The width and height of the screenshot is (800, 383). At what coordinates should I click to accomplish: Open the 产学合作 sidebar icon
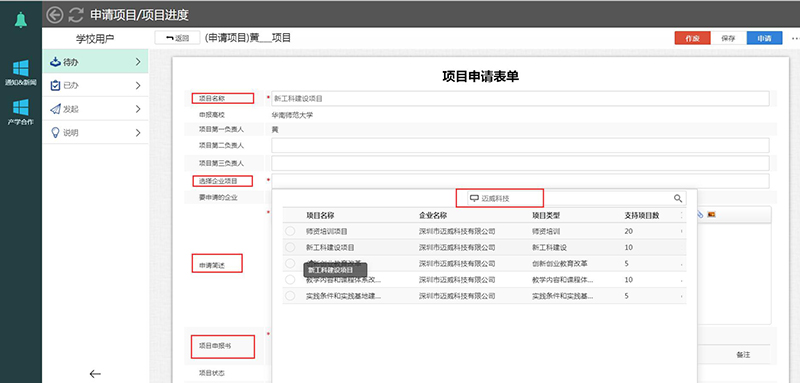(x=20, y=112)
